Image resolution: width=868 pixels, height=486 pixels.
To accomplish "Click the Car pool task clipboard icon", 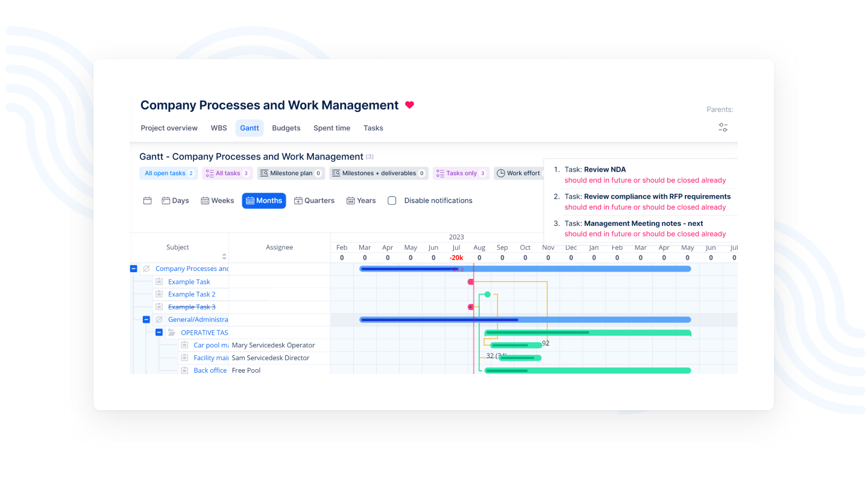I will 184,345.
